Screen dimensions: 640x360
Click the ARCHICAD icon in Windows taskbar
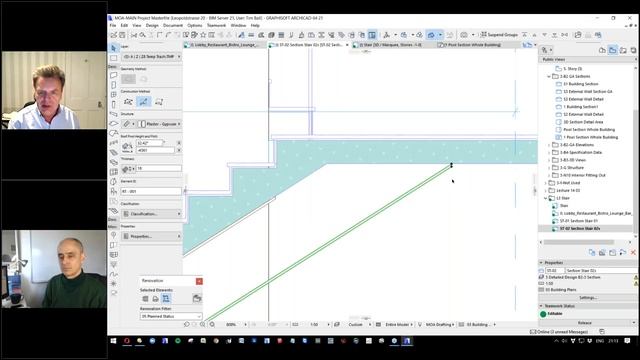coord(407,341)
